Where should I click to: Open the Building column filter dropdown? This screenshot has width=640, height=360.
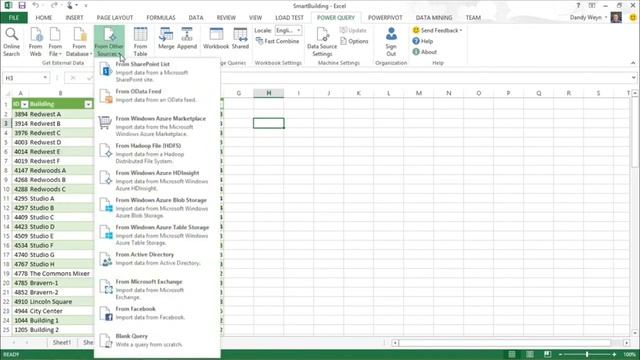pyautogui.click(x=88, y=104)
